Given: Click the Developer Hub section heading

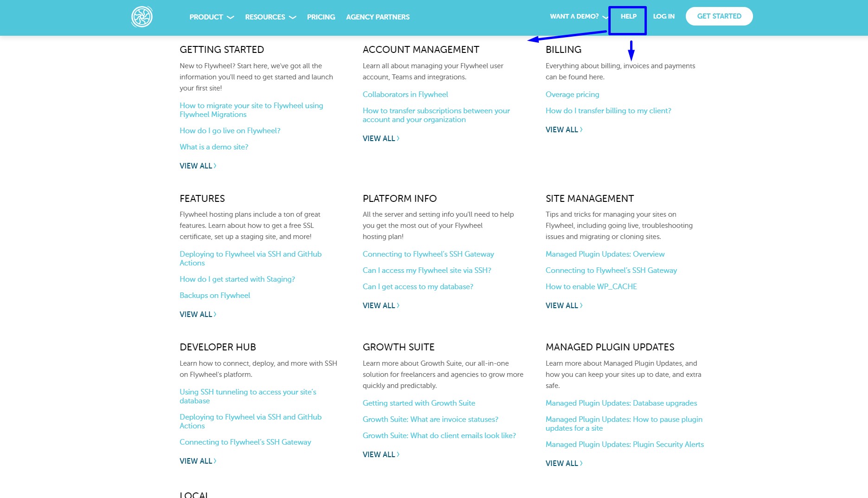Looking at the screenshot, I should click(218, 347).
